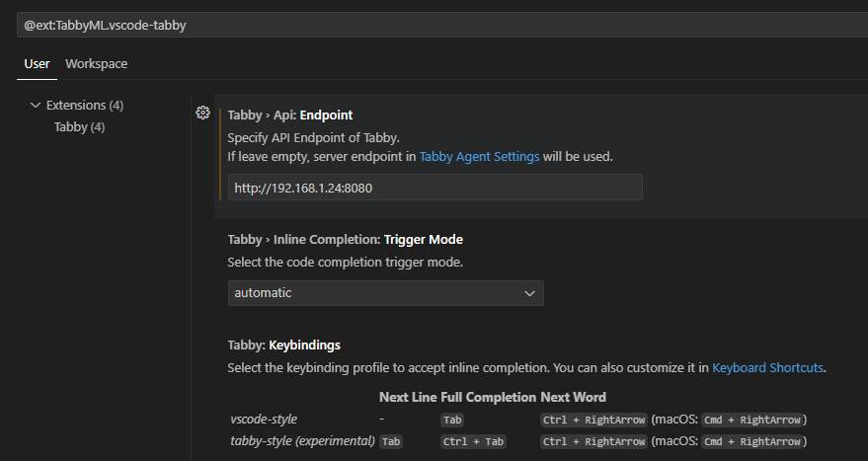The image size is (868, 461).
Task: Click the settings search box with @ext:TabbyML.vscode-tabby
Action: pyautogui.click(x=442, y=25)
